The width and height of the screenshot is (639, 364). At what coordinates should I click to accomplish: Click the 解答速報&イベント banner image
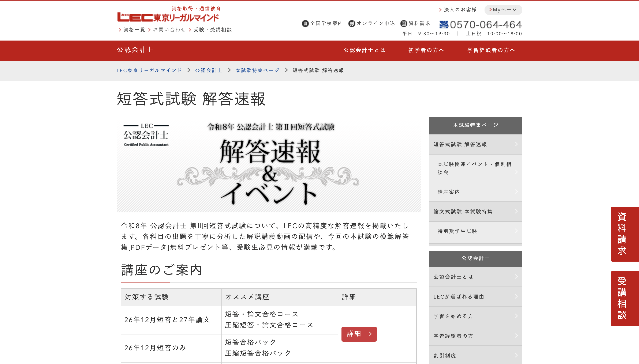tap(269, 165)
